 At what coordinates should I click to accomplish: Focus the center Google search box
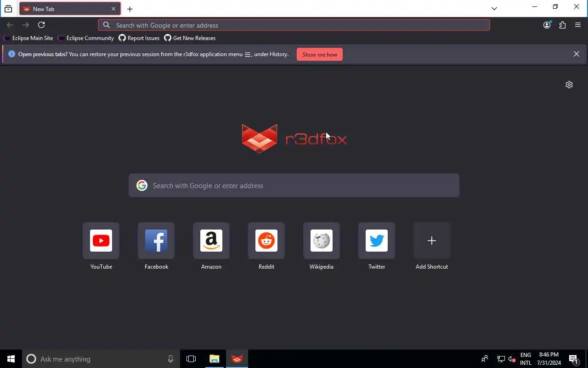[294, 185]
